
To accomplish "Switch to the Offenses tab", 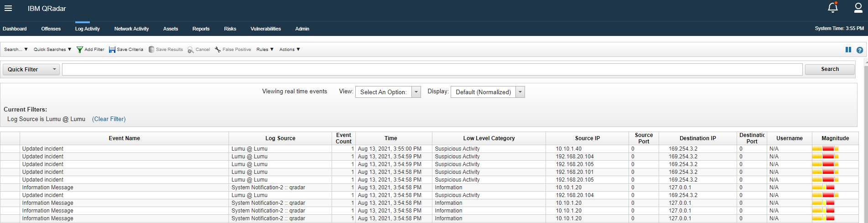I will point(51,29).
